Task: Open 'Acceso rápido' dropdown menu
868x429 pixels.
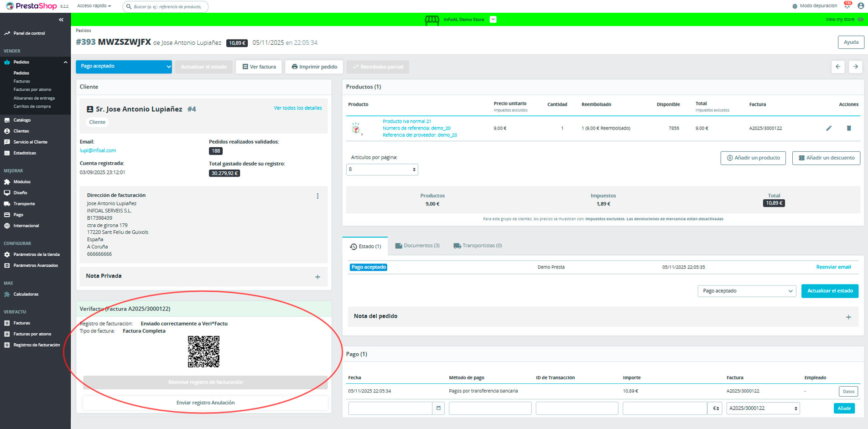Action: (94, 6)
